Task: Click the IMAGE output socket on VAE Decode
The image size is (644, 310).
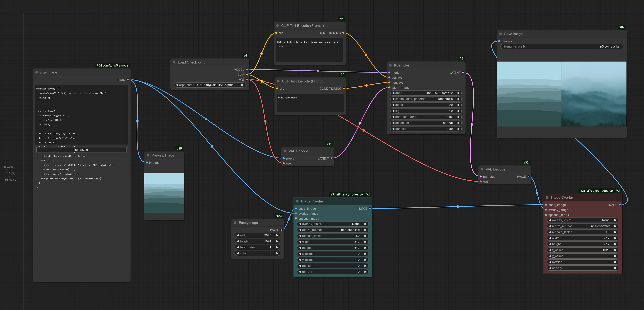Action: coord(528,177)
